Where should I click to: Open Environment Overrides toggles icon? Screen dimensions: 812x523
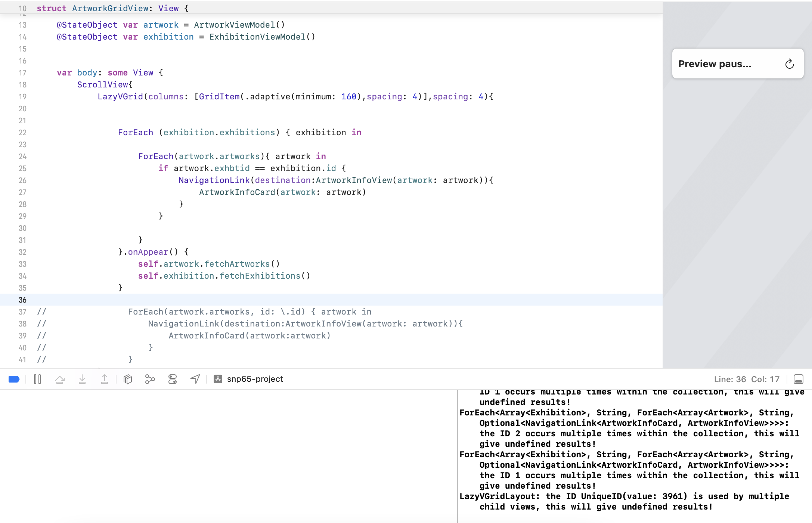(x=173, y=379)
